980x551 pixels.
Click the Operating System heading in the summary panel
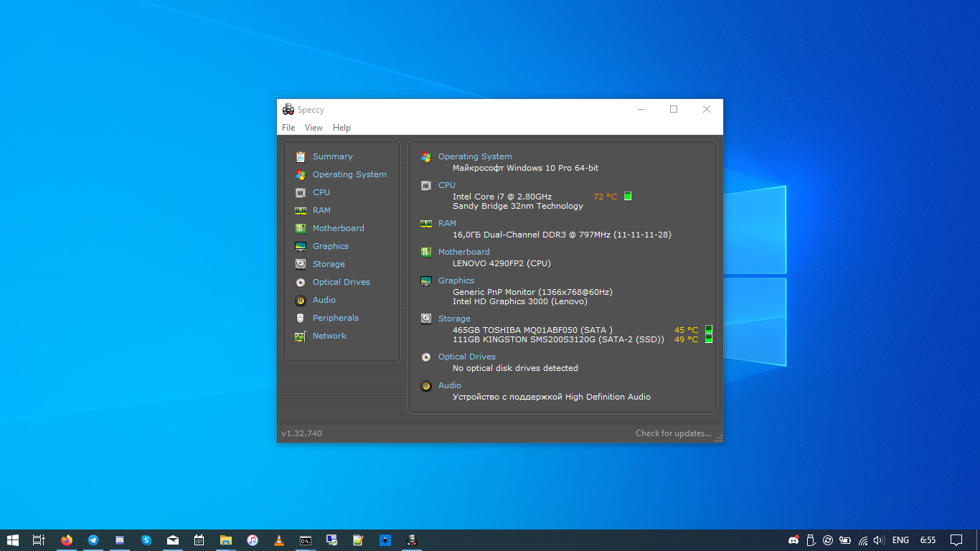coord(475,156)
